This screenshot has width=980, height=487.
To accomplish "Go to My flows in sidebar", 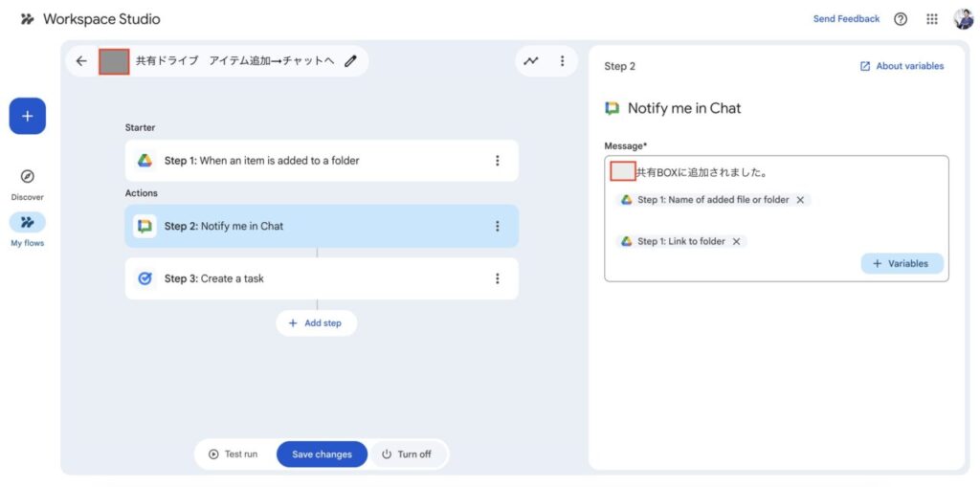I will tap(28, 223).
